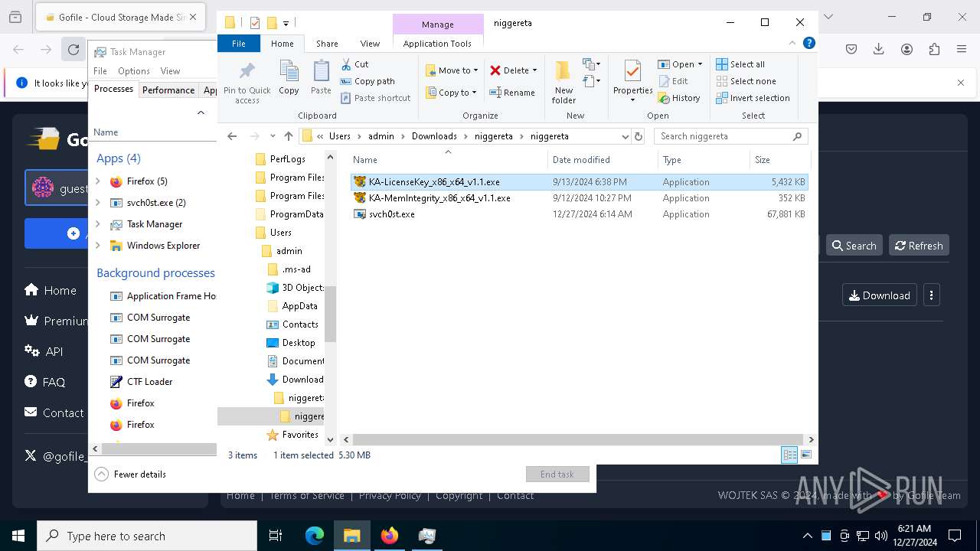The image size is (980, 551).
Task: Click Cut in Clipboard group
Action: 354,64
